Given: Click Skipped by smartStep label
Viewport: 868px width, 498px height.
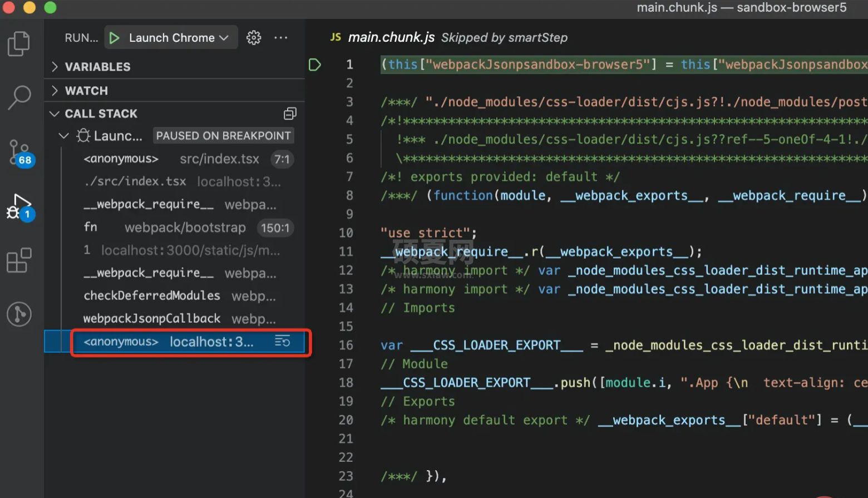Looking at the screenshot, I should 505,37.
